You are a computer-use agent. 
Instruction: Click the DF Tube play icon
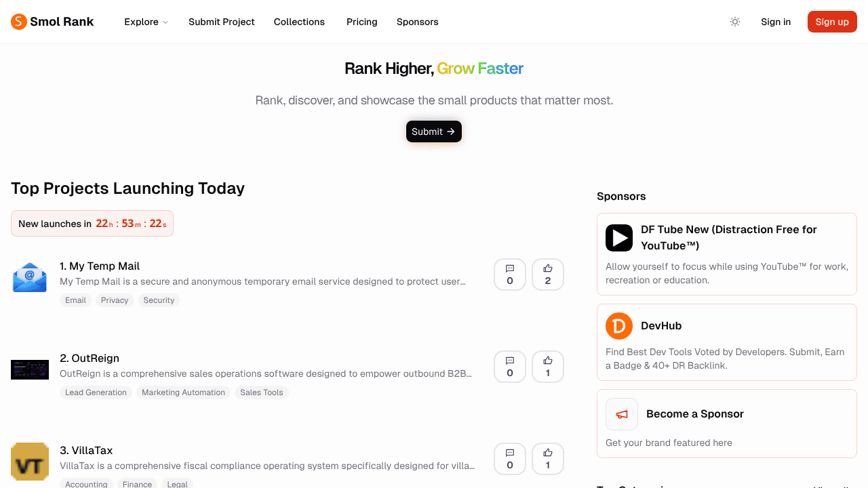point(619,238)
